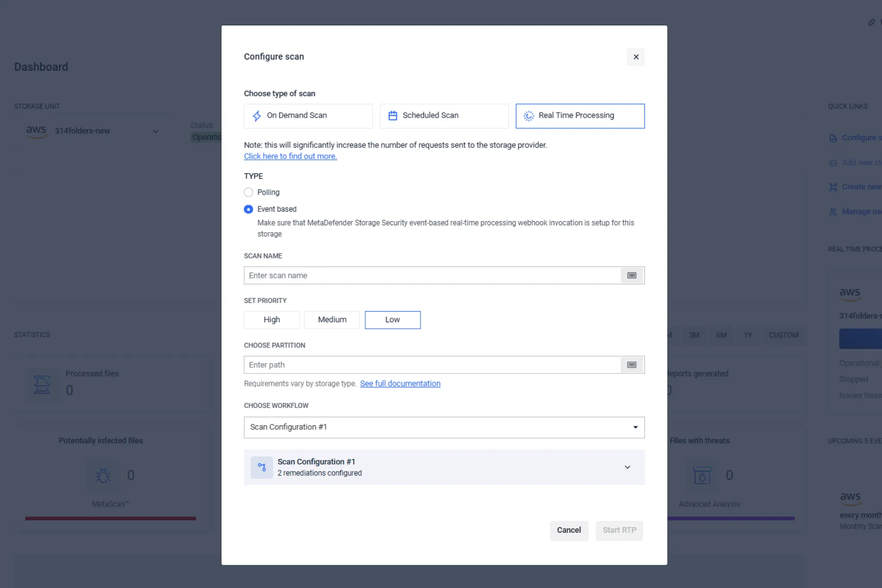The height and width of the screenshot is (588, 882).
Task: Set priority to Medium
Action: click(x=332, y=320)
